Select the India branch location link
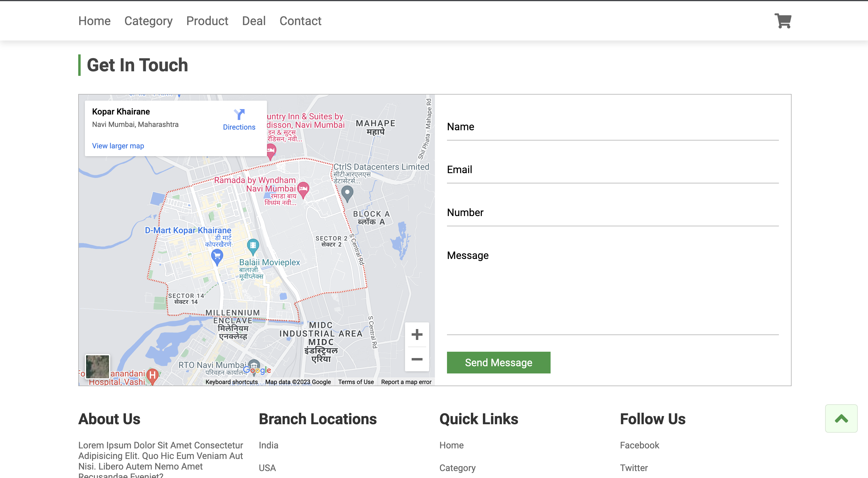 click(268, 445)
